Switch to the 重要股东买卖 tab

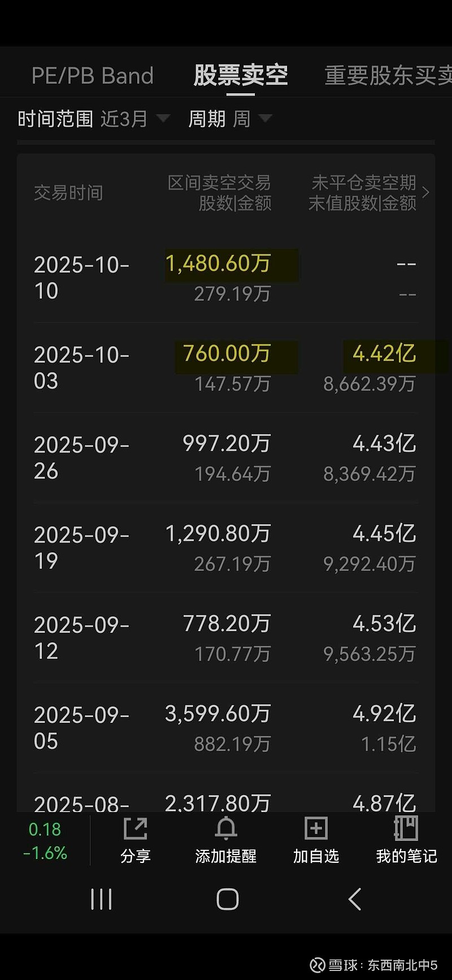[x=388, y=76]
